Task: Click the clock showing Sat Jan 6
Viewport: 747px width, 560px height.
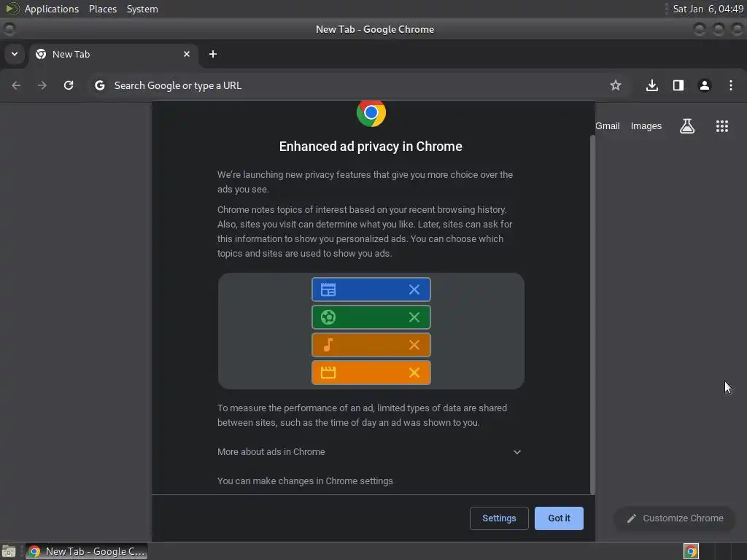Action: click(x=708, y=9)
